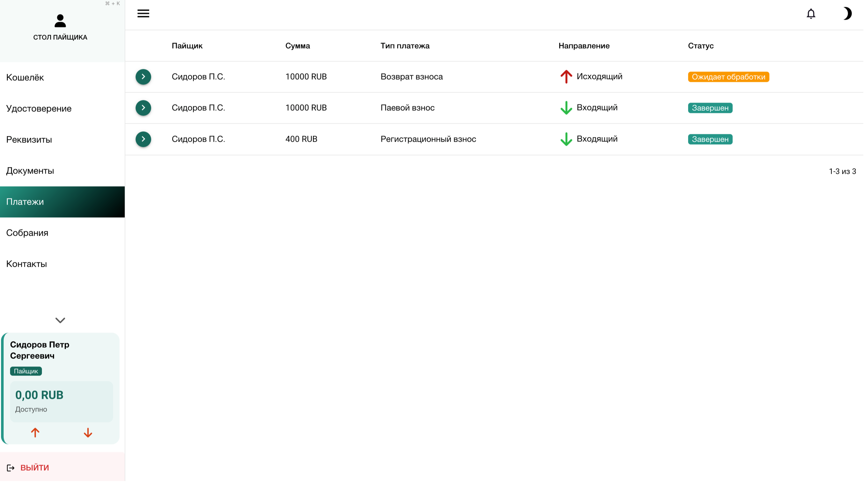This screenshot has width=868, height=485.
Task: Expand the Регистрационный взнос payment row
Action: click(x=143, y=139)
